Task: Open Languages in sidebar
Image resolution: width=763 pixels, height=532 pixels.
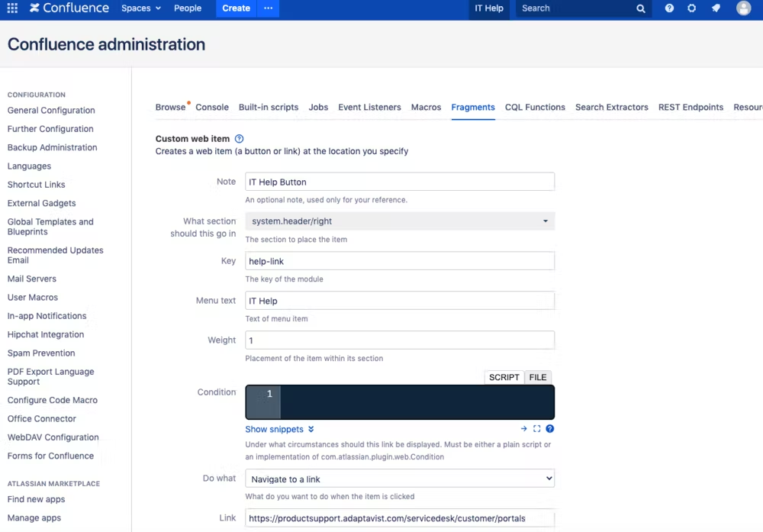Action: click(x=29, y=166)
